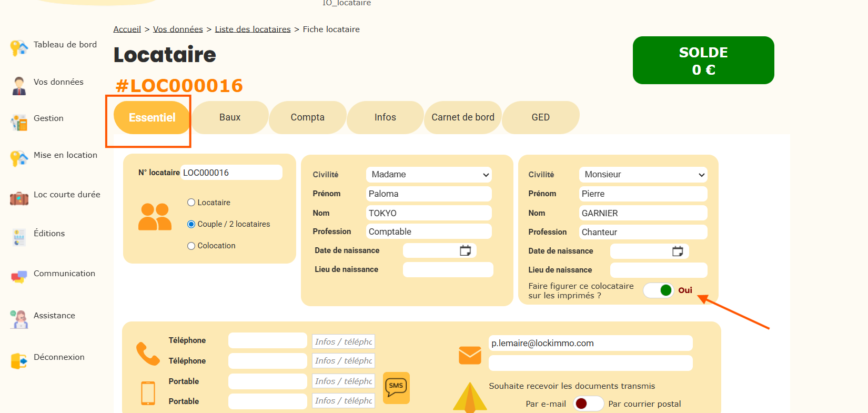Screen dimensions: 868x413
Task: Open calendar picker for Paloma's birth date
Action: (465, 250)
